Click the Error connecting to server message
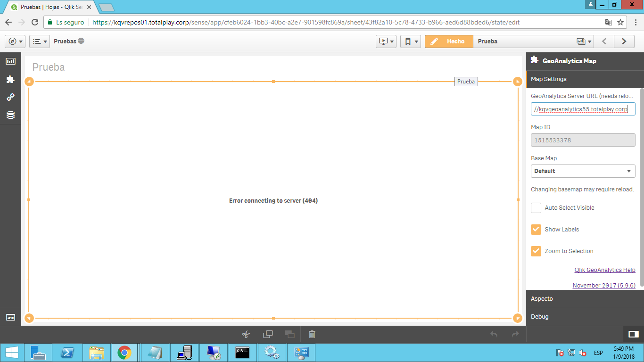 [273, 201]
